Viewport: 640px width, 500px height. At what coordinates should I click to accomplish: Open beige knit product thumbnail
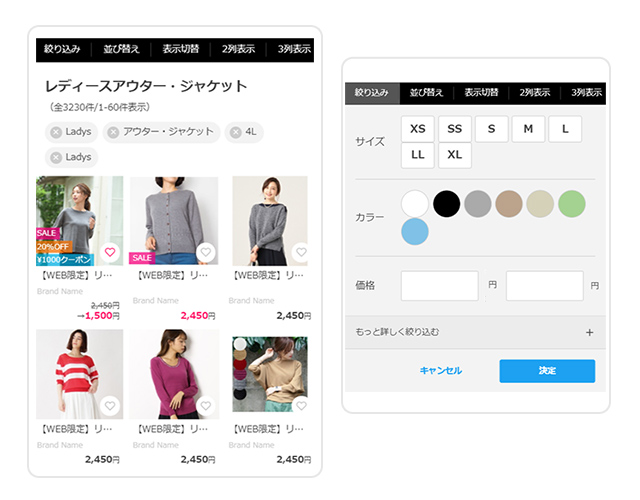[270, 374]
